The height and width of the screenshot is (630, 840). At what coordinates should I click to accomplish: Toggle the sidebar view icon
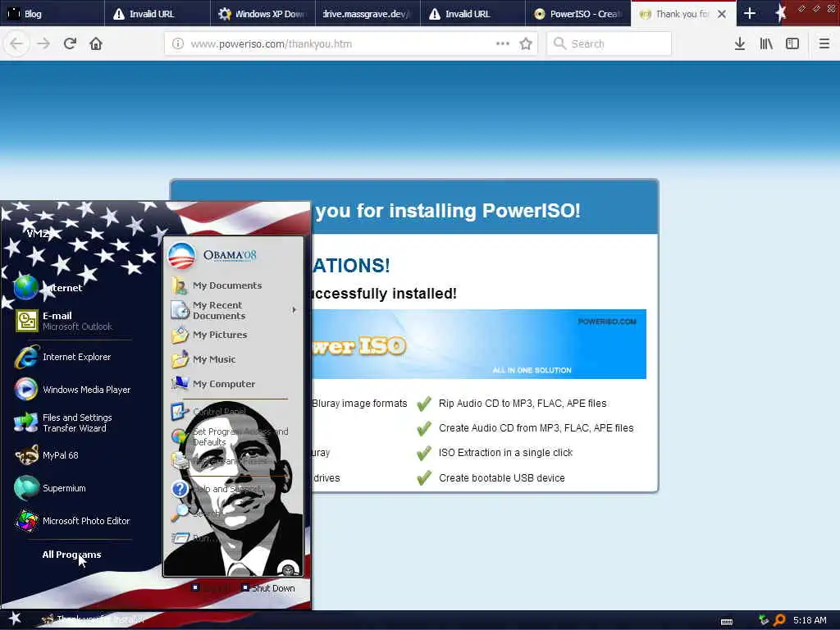pos(792,43)
